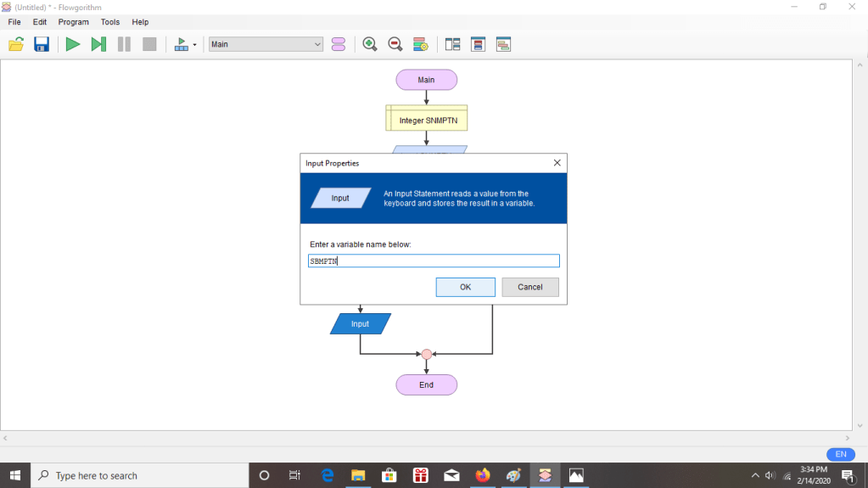
Task: Open the run speed dropdown arrow
Action: (194, 45)
